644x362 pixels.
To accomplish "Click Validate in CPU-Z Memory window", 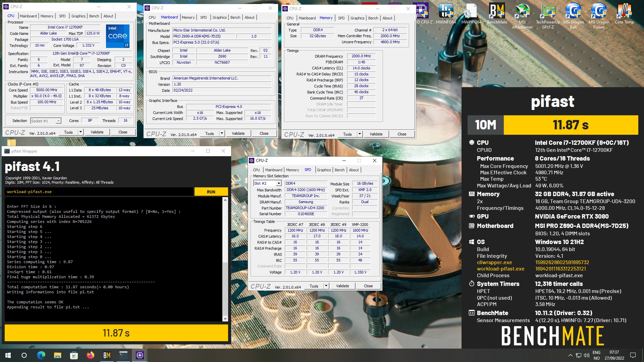I will (x=376, y=134).
